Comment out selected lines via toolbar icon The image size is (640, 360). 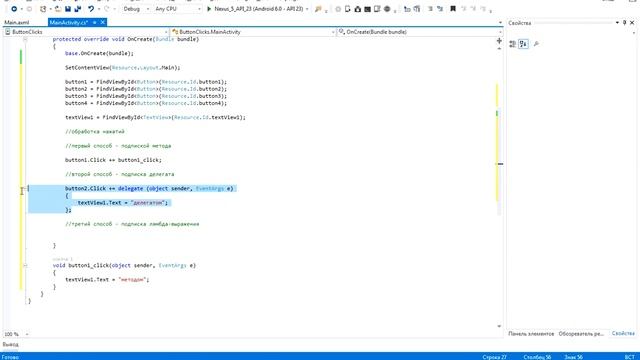430,9
